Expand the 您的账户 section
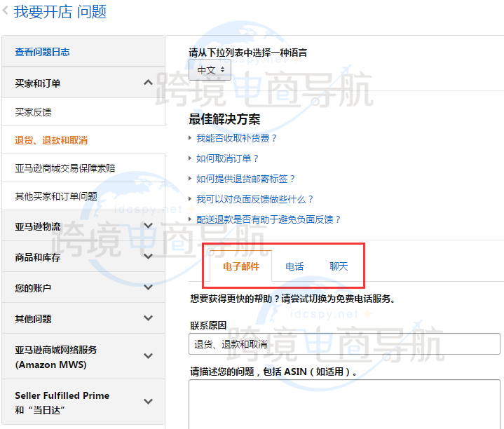Image resolution: width=504 pixels, height=429 pixels. click(148, 287)
